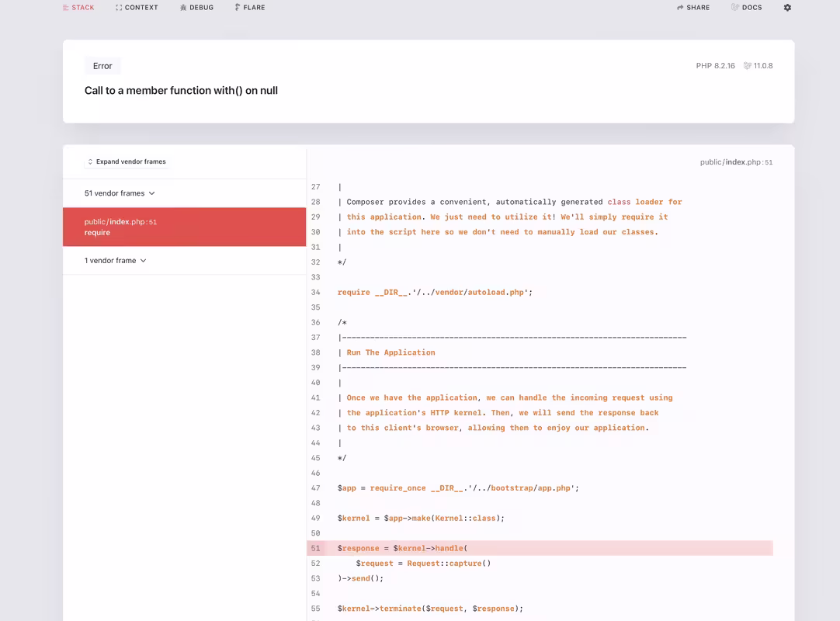This screenshot has height=621, width=840.
Task: Click the Error label badge
Action: click(x=102, y=66)
